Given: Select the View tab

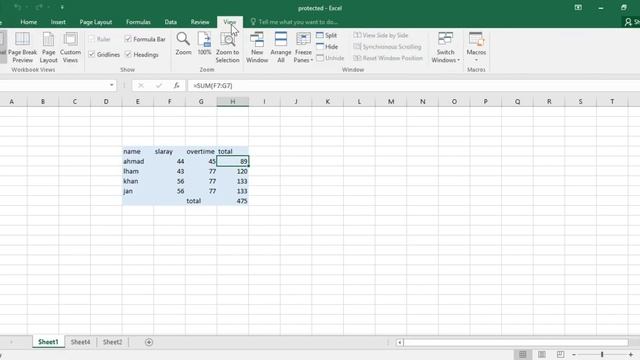Looking at the screenshot, I should [x=229, y=22].
